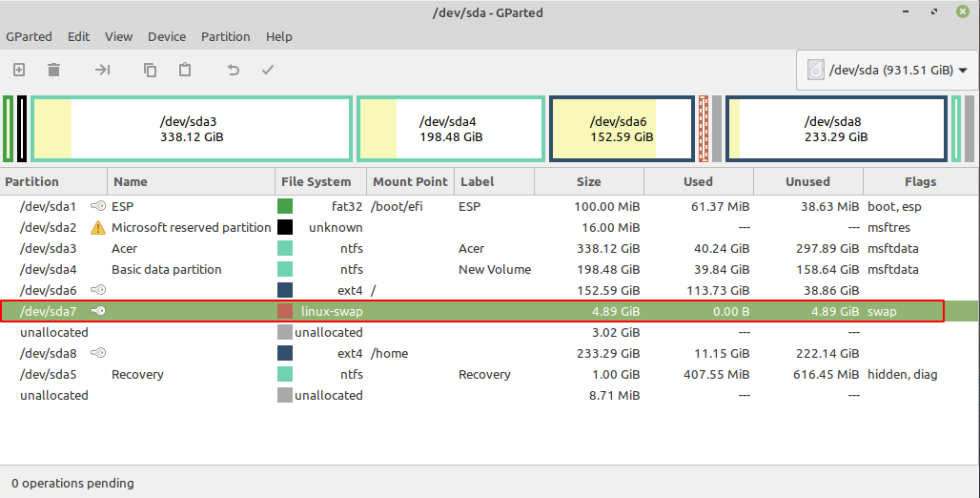Click the Undo last operation icon

click(x=233, y=70)
